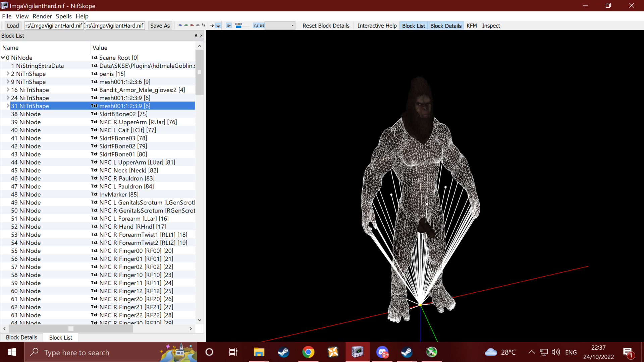644x362 pixels.
Task: Open Google Chrome from taskbar
Action: pyautogui.click(x=308, y=352)
